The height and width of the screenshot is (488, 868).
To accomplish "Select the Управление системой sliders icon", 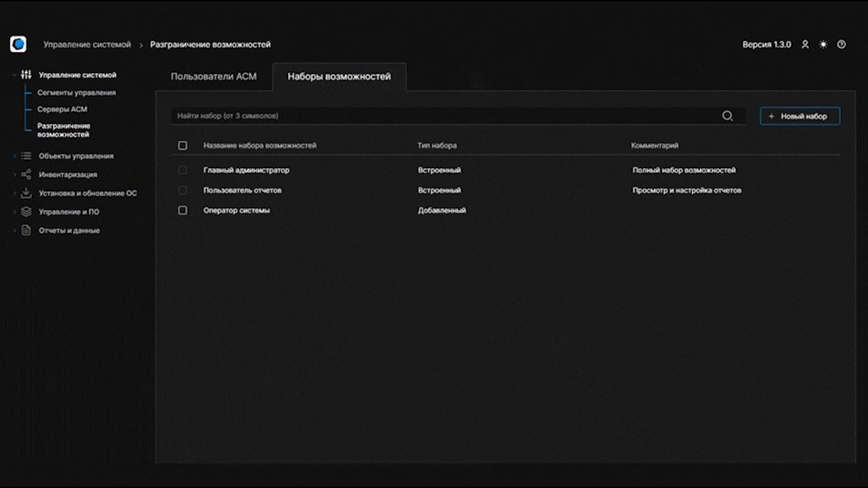I will (26, 75).
